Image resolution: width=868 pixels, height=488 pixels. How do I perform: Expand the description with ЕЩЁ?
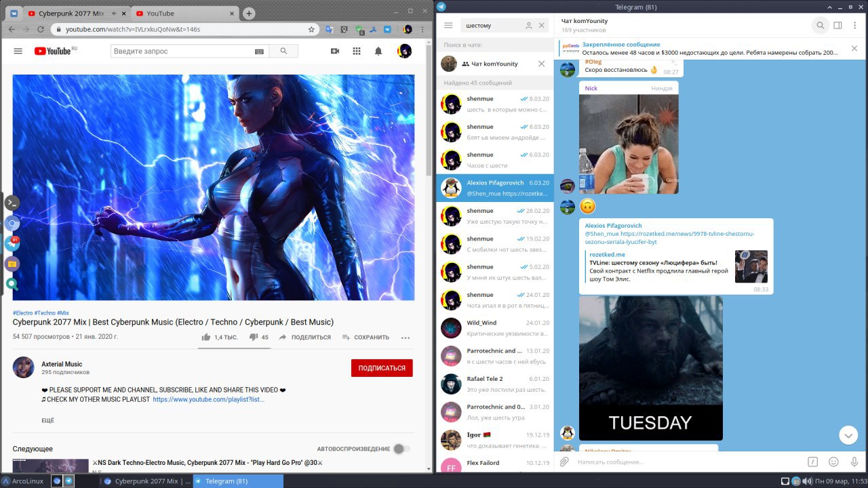pyautogui.click(x=47, y=420)
